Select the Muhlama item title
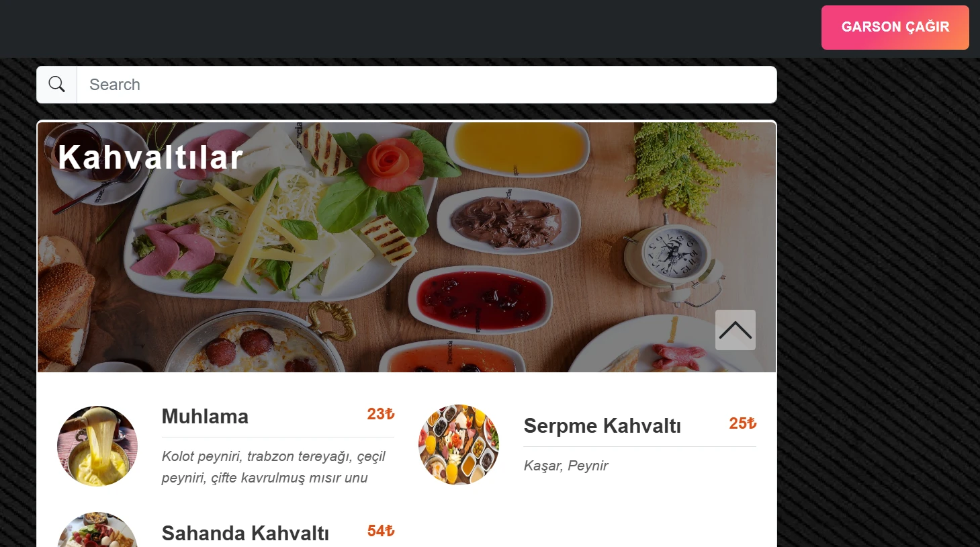 (205, 417)
